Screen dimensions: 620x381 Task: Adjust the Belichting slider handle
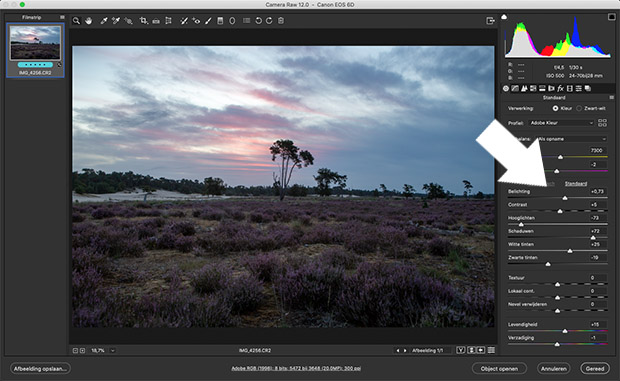[x=565, y=198]
